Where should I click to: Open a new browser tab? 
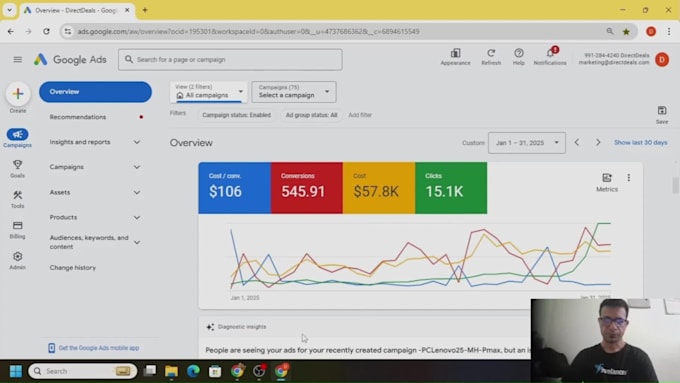tap(145, 10)
